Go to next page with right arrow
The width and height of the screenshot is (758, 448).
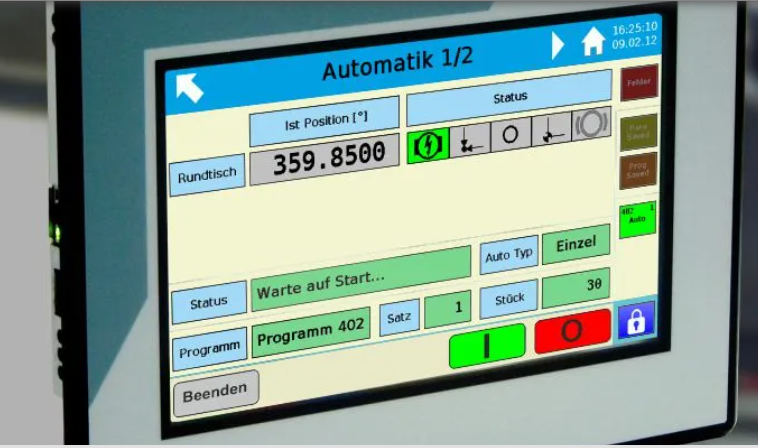[x=558, y=46]
